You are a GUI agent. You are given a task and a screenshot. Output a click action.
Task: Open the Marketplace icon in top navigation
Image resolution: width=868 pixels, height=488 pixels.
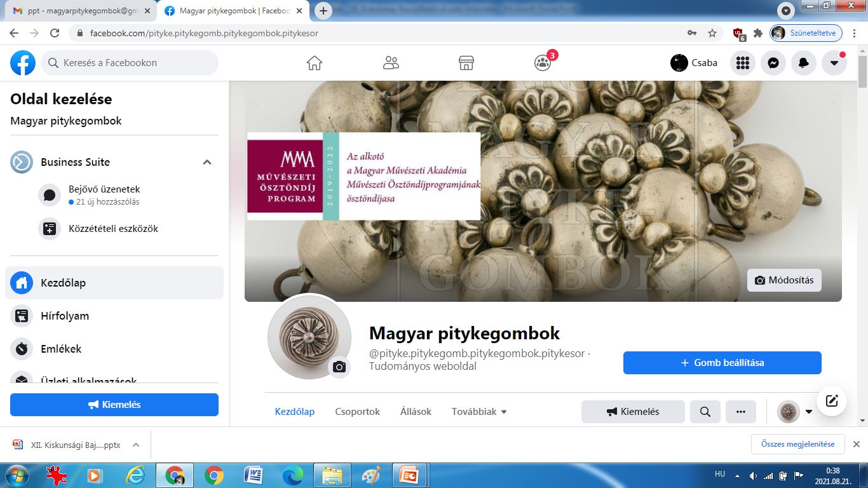click(x=466, y=63)
